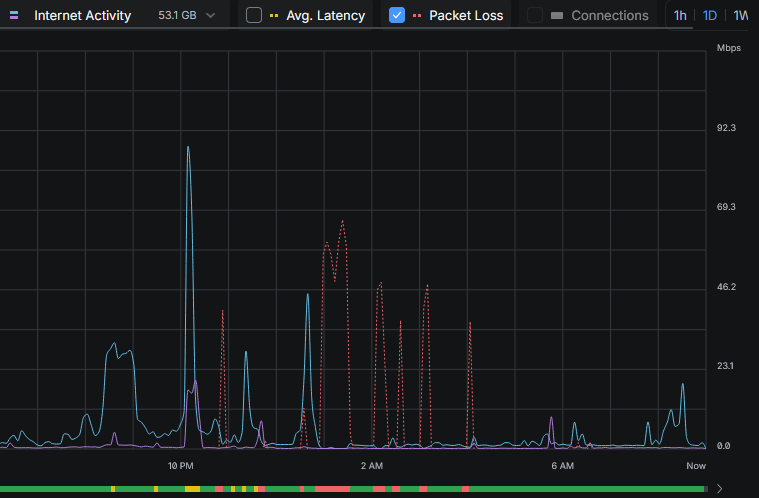Screen dimensions: 759x498
Task: Click the Mbps axis unit label
Action: click(x=729, y=48)
